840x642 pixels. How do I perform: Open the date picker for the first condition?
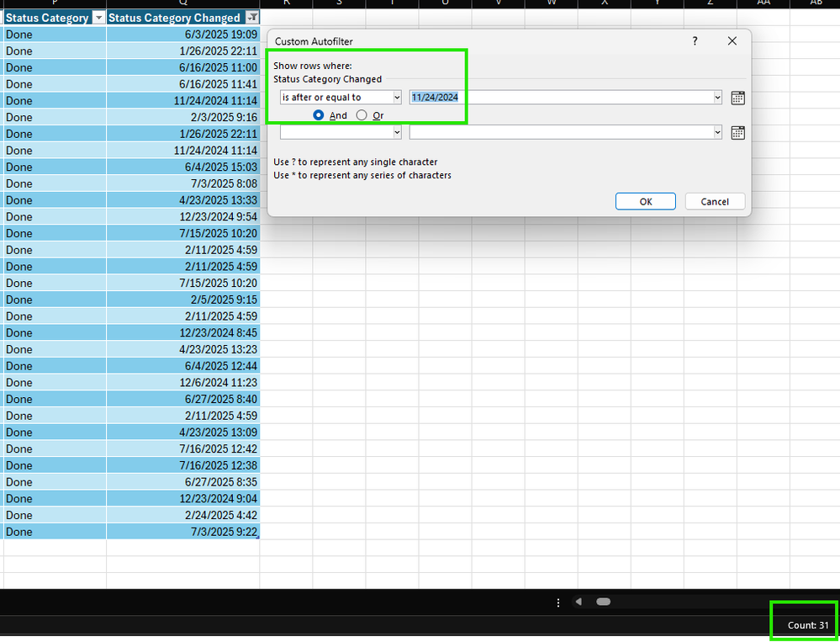[x=737, y=98]
